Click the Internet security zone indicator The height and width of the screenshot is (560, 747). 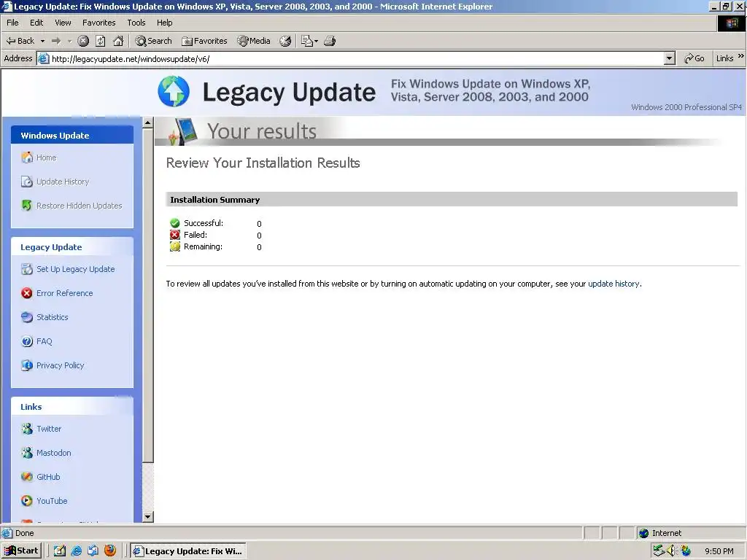pos(689,533)
